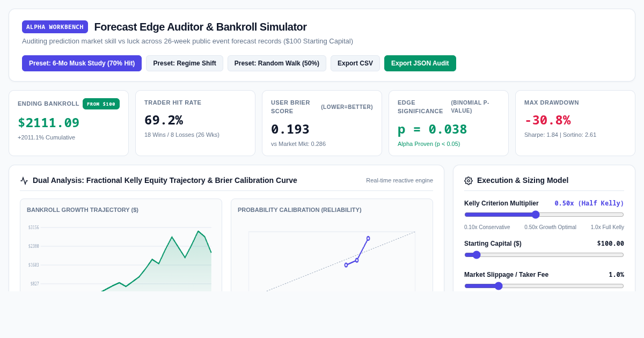Viewport: 644px width, 338px height.
Task: Click the '0.50x (Half Kelly)' value
Action: (589, 203)
